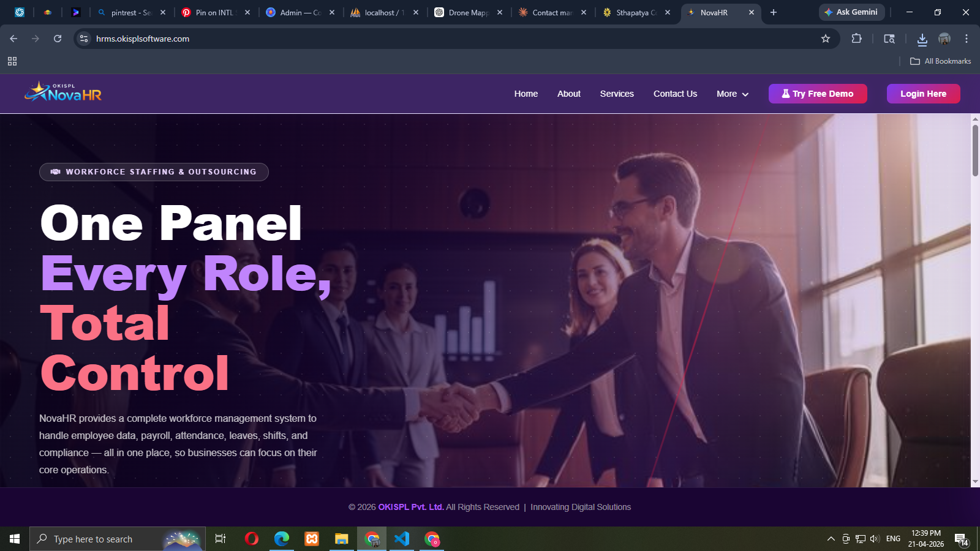
Task: Open Visual Studio Code from the taskbar
Action: (402, 539)
